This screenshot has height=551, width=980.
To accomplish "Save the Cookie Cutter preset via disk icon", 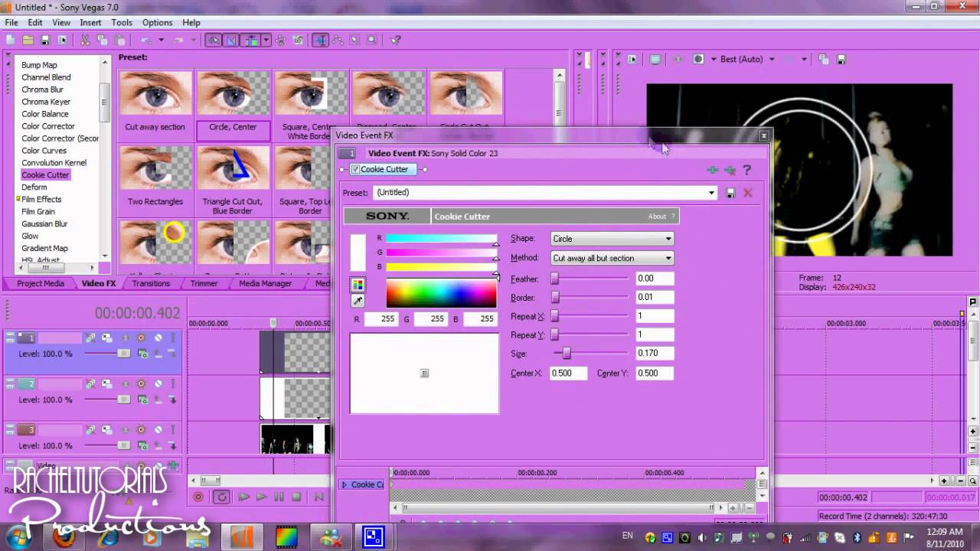I will coord(730,193).
